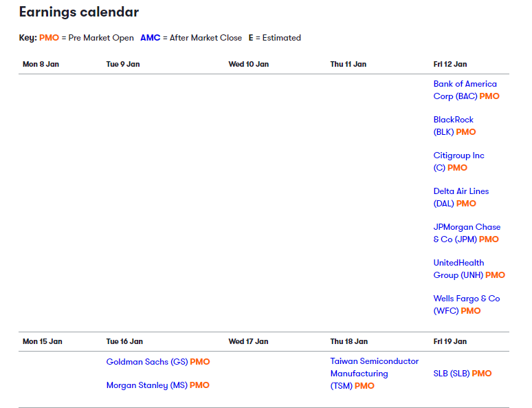Image resolution: width=532 pixels, height=408 pixels.
Task: Click the Thu 18 Jan column header
Action: pos(348,341)
